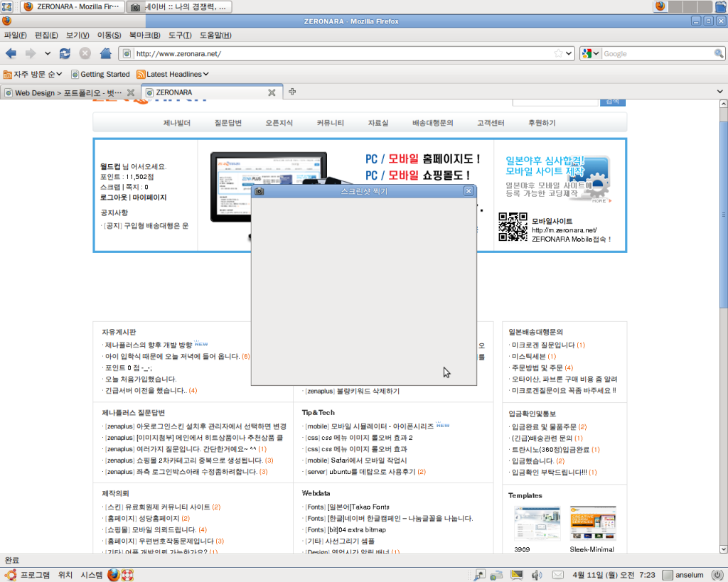Open the lifesaver help icon in bottom panel
The width and height of the screenshot is (728, 582).
coord(128,575)
